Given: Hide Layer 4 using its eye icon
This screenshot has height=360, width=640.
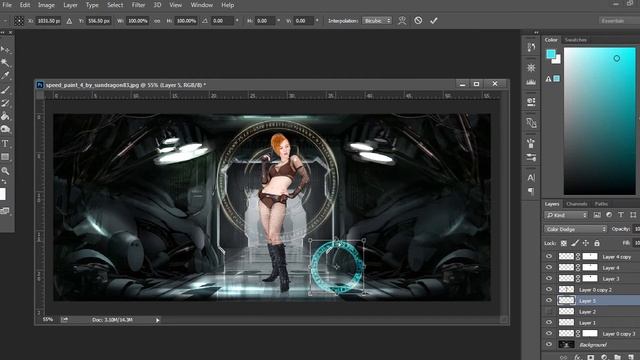Looking at the screenshot, I should point(549,267).
